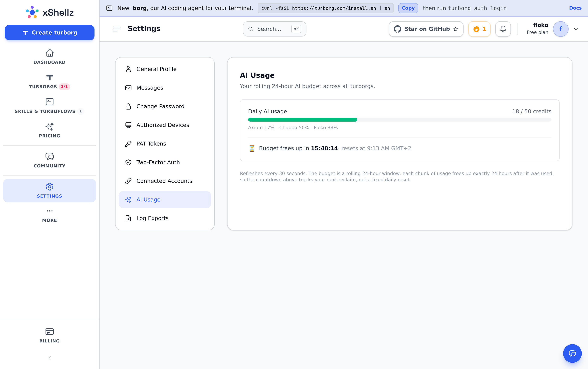
Task: Open the floating chat support button
Action: pyautogui.click(x=572, y=353)
